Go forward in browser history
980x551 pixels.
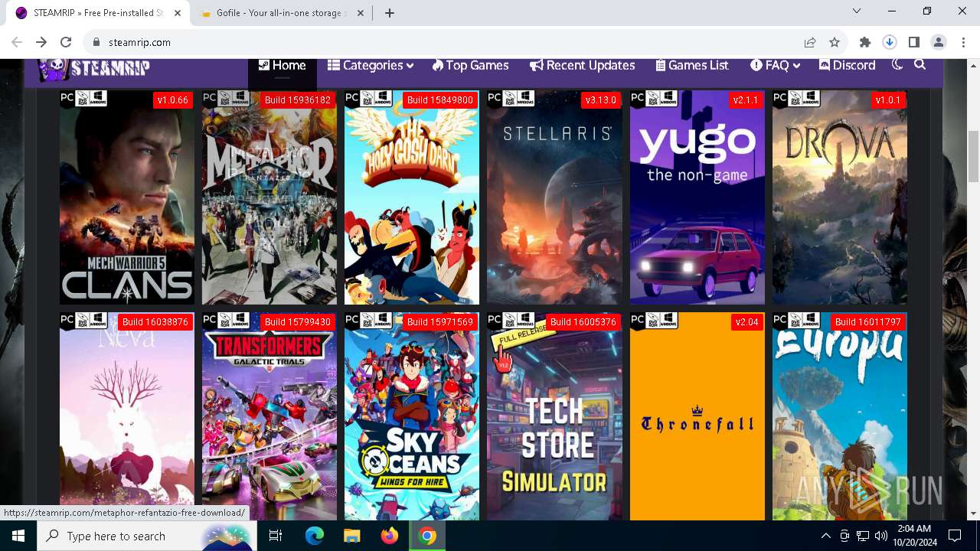point(41,42)
